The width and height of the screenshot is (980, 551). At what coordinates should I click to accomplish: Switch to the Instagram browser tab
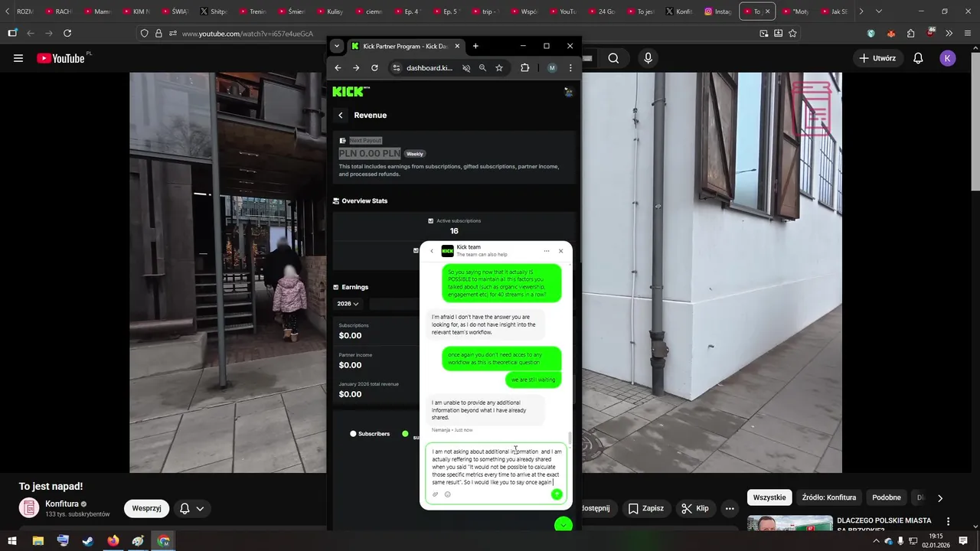(717, 11)
